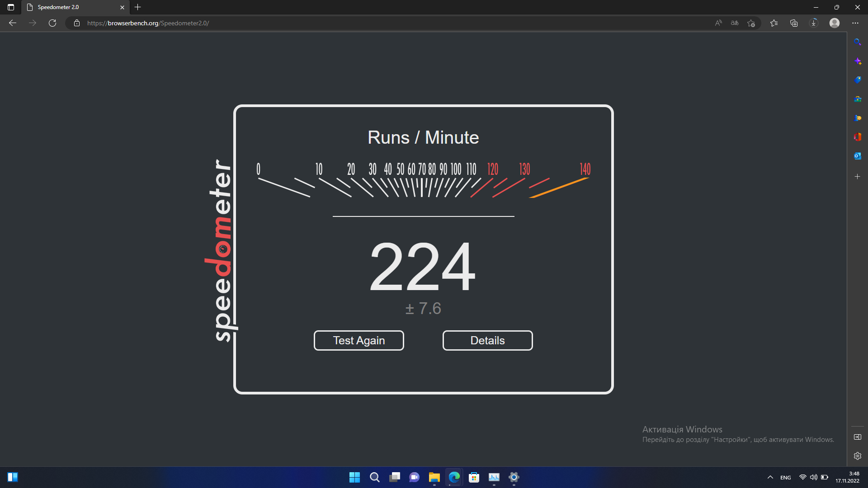Open the clock showing 3:48
The width and height of the screenshot is (868, 488).
(x=847, y=477)
